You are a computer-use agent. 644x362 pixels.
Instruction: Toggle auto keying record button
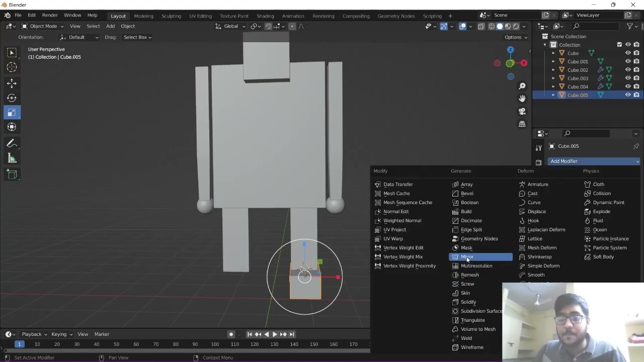click(x=231, y=334)
